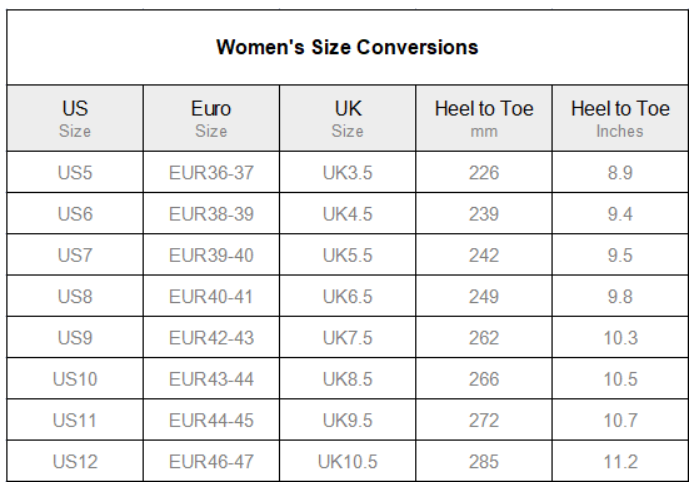Select the 272 mm cell
The image size is (696, 490).
pyautogui.click(x=484, y=420)
